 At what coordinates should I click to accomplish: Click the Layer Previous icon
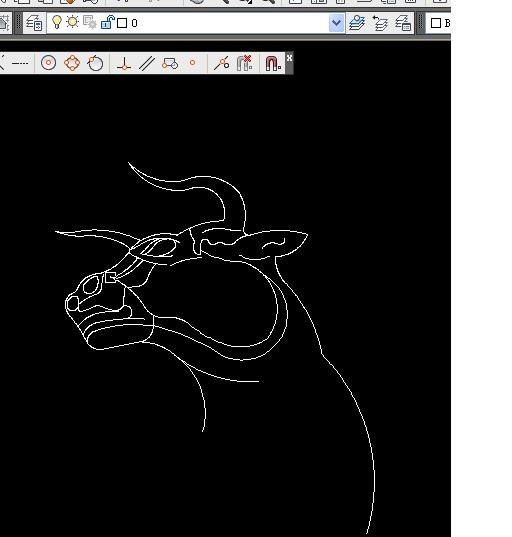(x=380, y=23)
